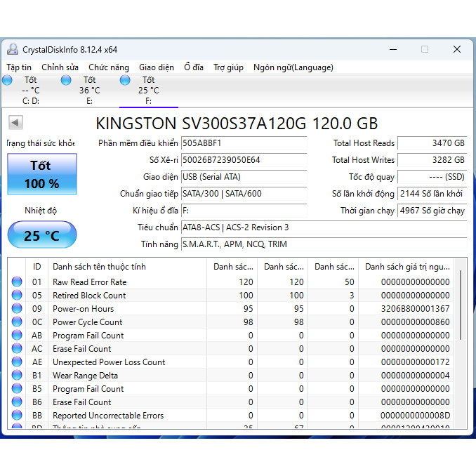Viewport: 476px width, 476px height.
Task: Click the Danh sách tên thuộc tính column header
Action: tap(128, 267)
